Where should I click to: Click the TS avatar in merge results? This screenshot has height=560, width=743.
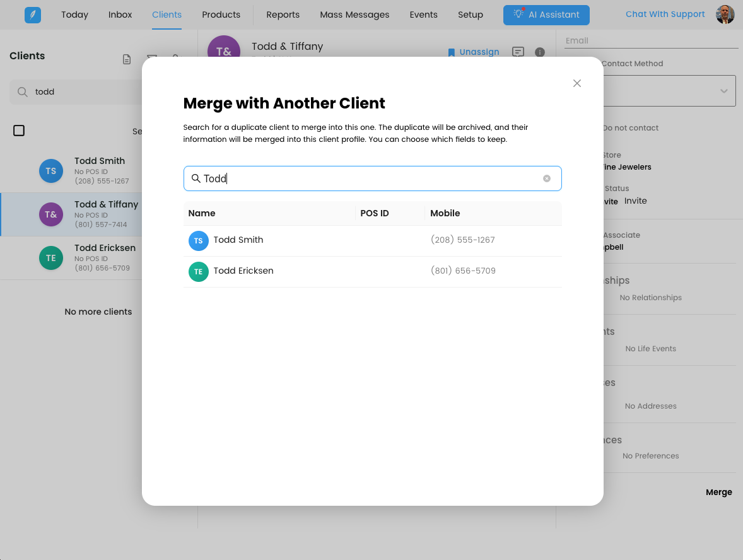point(199,241)
